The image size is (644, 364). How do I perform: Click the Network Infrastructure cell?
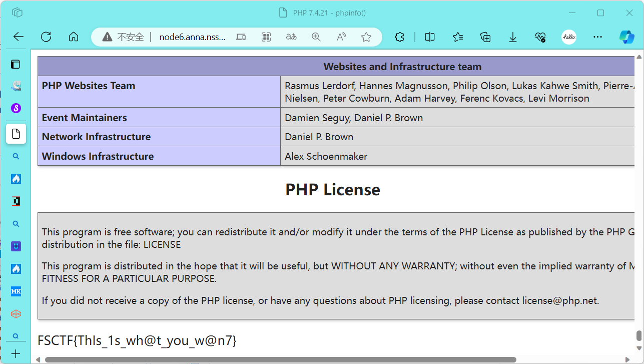click(159, 137)
